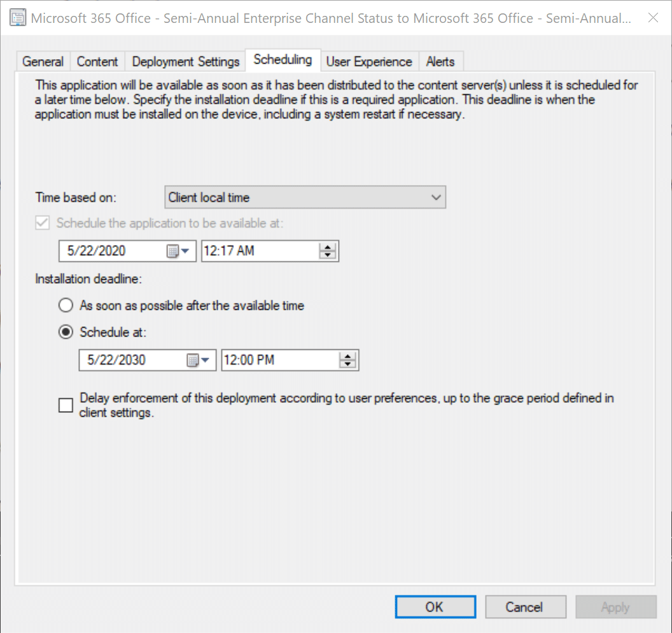672x633 pixels.
Task: Increase available time with up arrow
Action: (x=327, y=247)
